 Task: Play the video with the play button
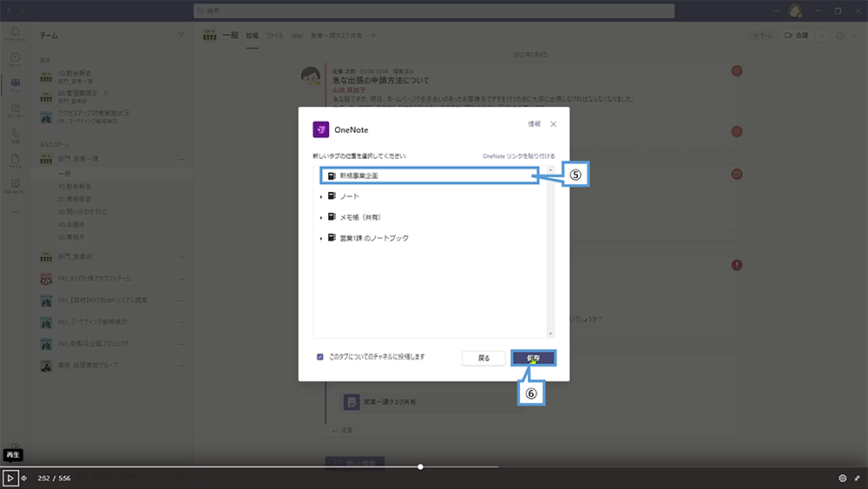point(10,478)
